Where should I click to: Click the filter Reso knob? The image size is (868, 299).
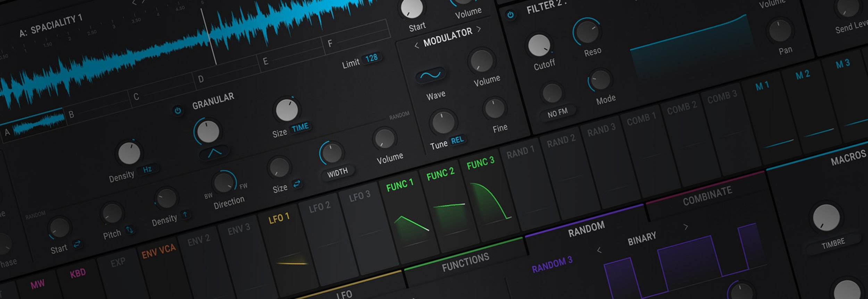point(587,32)
